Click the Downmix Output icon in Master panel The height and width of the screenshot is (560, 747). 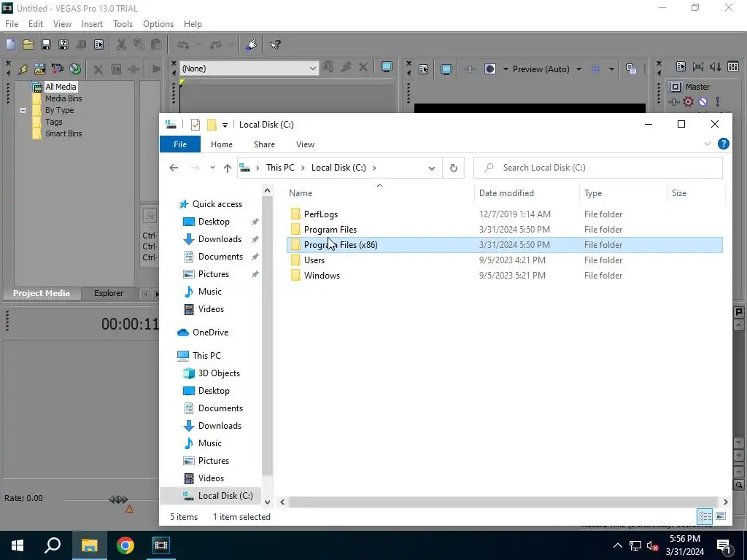698,66
